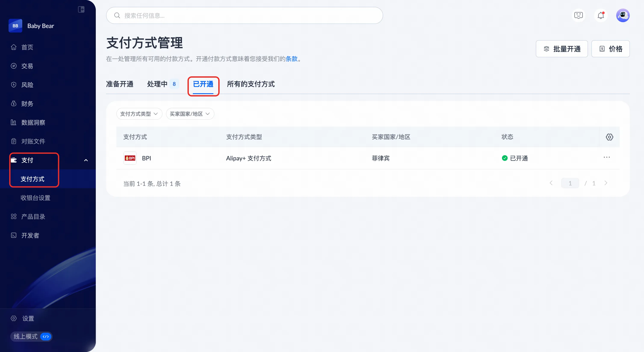Click the BPI payment method logo

(130, 158)
